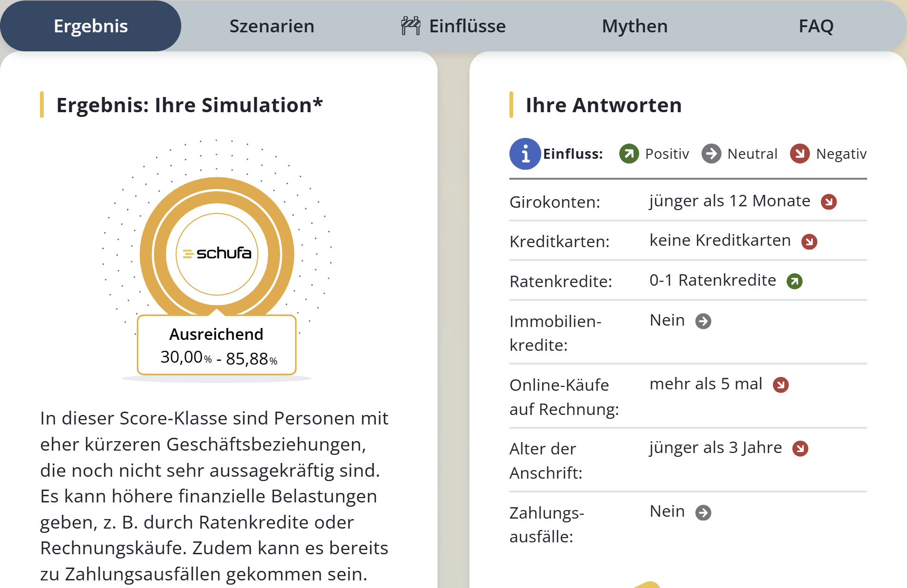Click the Ihre Antworten heading
907x588 pixels.
click(603, 105)
